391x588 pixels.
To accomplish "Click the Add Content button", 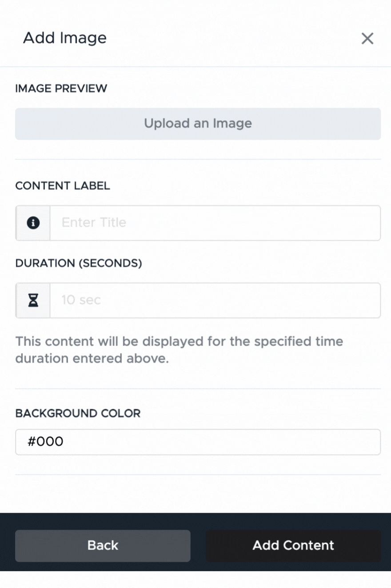I will tap(293, 545).
